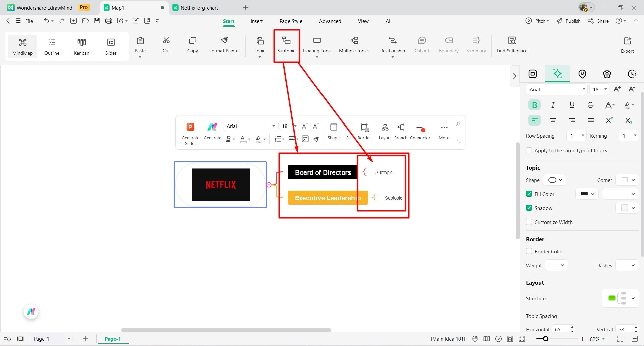Open the sticker/emoji panel tab
Image resolution: width=644 pixels, height=346 pixels.
pos(582,74)
